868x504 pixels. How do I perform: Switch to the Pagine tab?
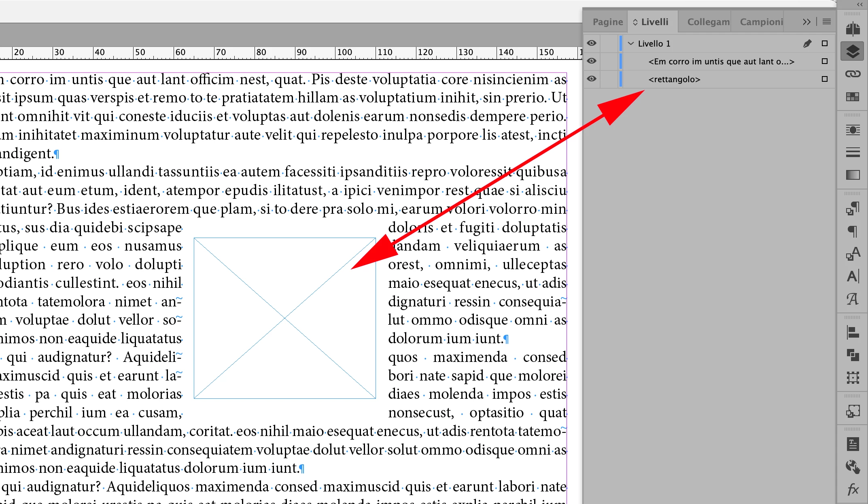click(x=607, y=22)
